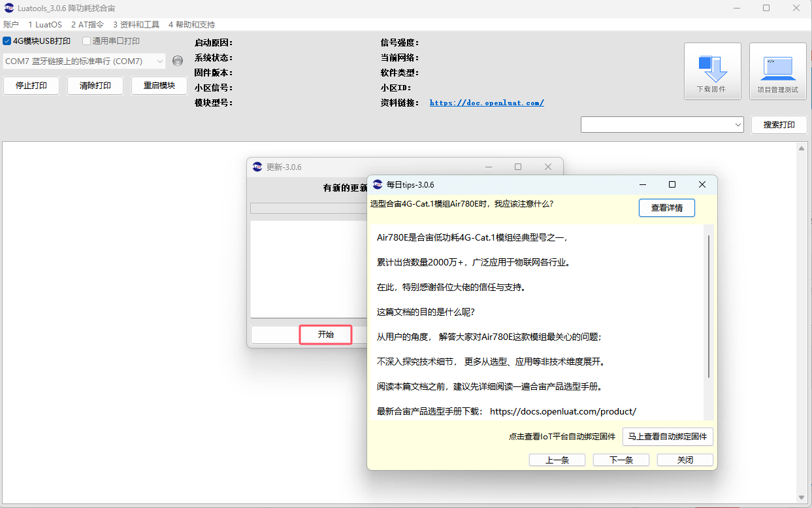The height and width of the screenshot is (508, 812).
Task: Click the 下载固件 download firmware icon
Action: [712, 71]
